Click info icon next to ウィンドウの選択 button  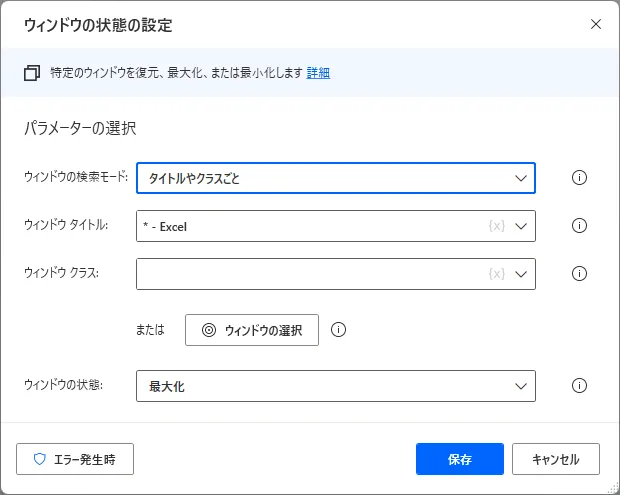coord(338,330)
